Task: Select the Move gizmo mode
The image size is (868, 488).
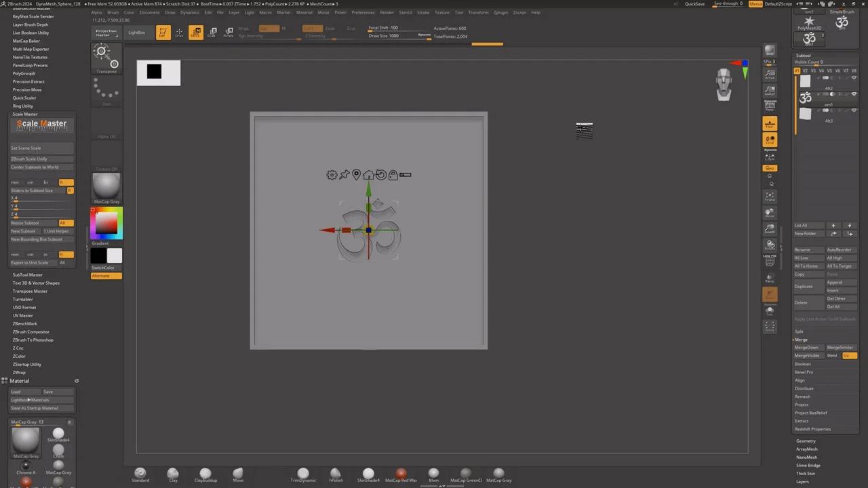Action: (x=195, y=33)
